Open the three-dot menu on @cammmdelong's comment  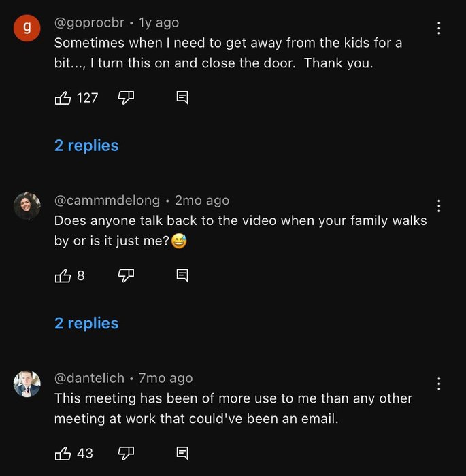point(439,205)
